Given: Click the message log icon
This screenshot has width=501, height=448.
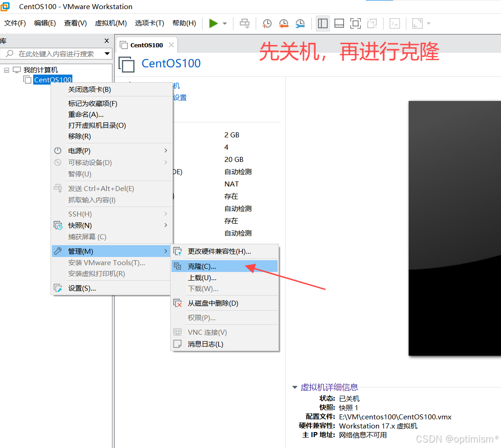Looking at the screenshot, I should pos(177,344).
